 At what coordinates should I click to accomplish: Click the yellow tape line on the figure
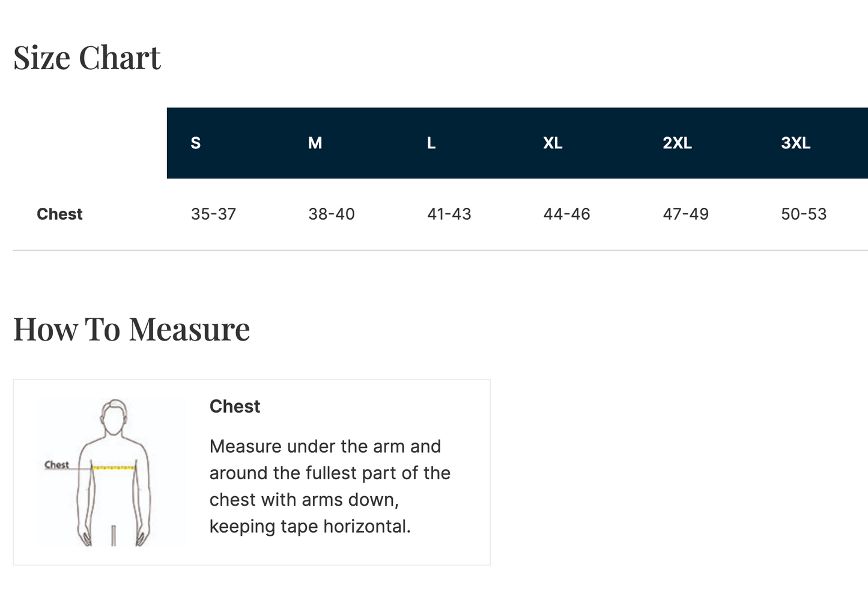[114, 467]
